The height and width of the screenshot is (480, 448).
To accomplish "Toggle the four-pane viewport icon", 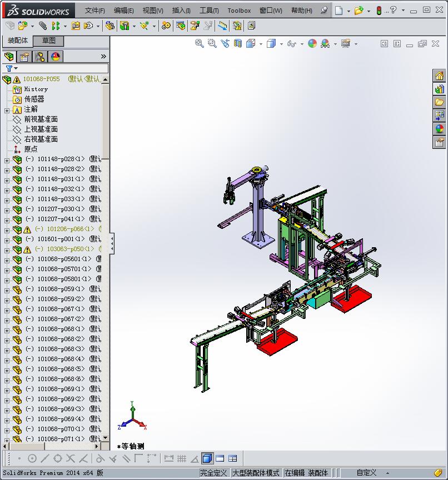I will pyautogui.click(x=233, y=458).
